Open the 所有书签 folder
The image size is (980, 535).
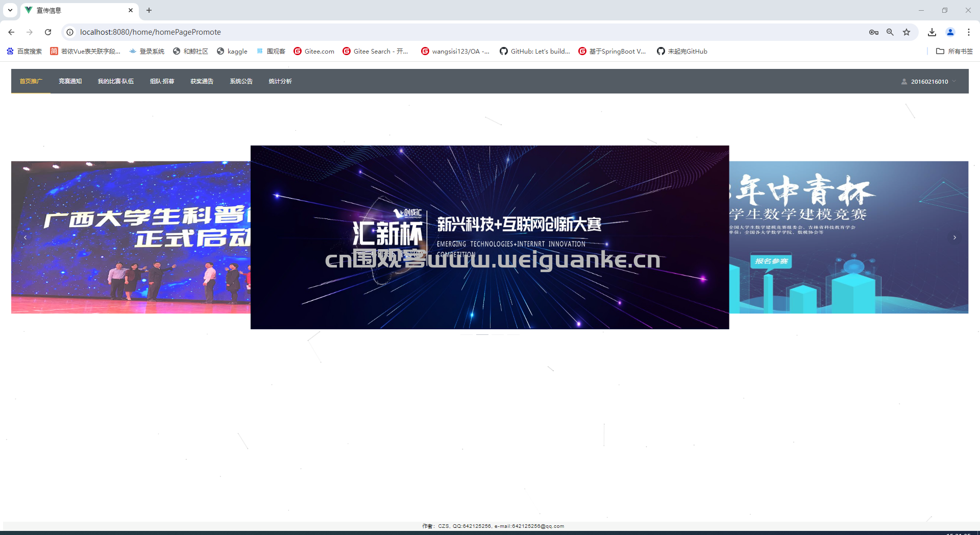click(x=954, y=51)
